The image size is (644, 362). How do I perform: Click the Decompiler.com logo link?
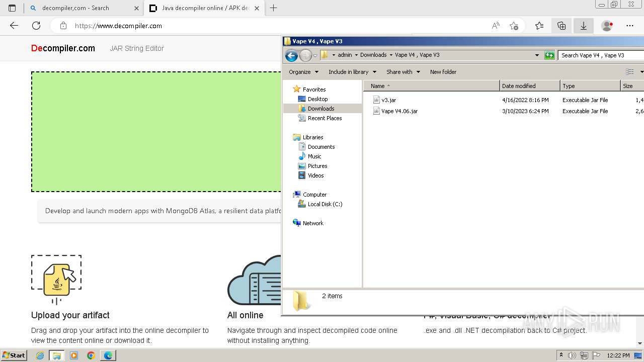coord(63,48)
